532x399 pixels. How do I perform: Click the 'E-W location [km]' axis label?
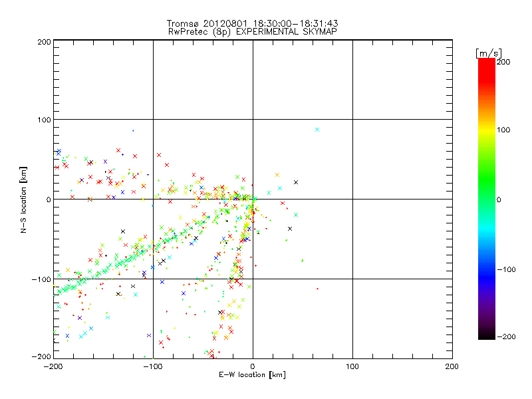point(252,375)
